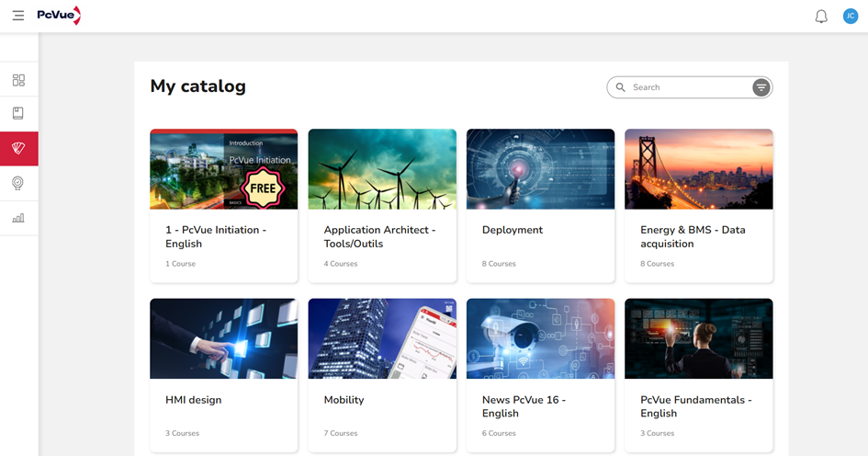Open the notifications bell
Screen dimensions: 868x456
(x=821, y=17)
